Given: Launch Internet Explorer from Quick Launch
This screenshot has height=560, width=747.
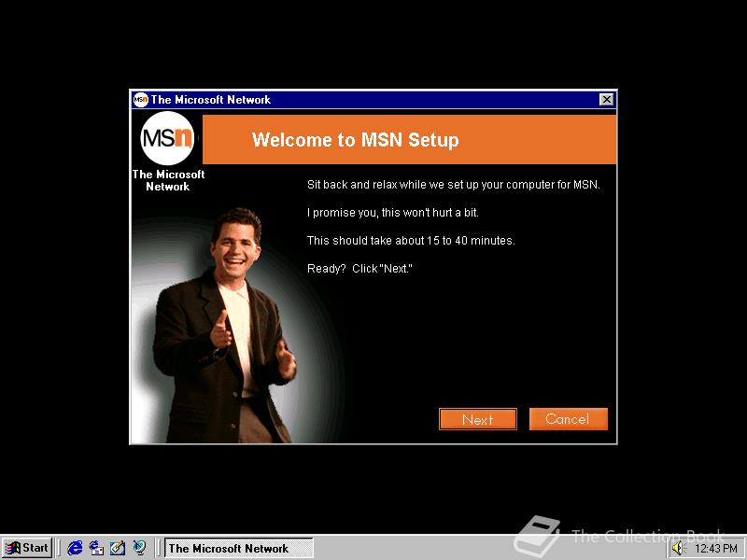Looking at the screenshot, I should pos(75,548).
